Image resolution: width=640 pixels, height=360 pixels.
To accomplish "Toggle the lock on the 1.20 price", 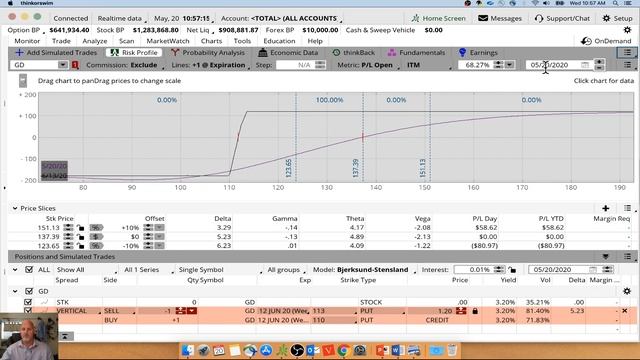I will 475,311.
